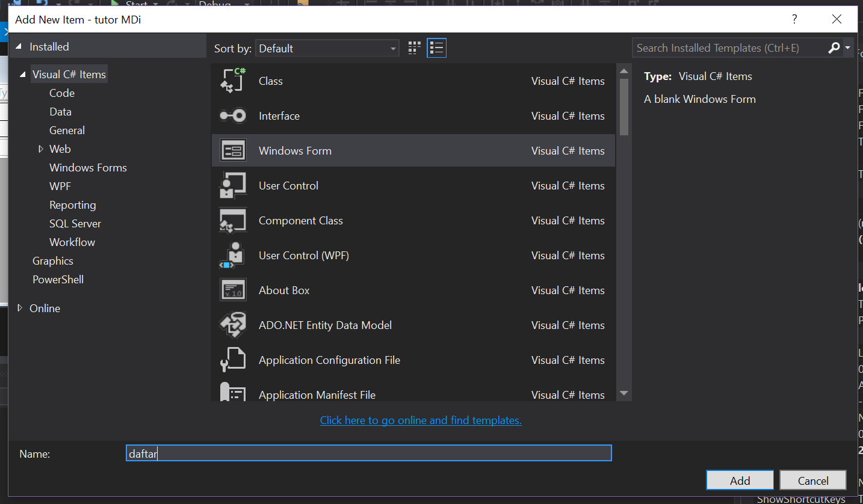Expand the Web tree node
The width and height of the screenshot is (863, 504).
click(40, 149)
